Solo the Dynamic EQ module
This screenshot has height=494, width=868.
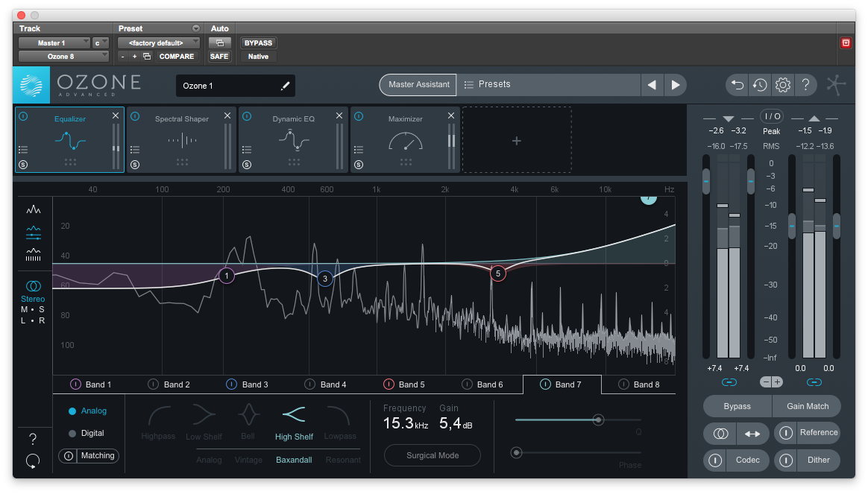(247, 165)
